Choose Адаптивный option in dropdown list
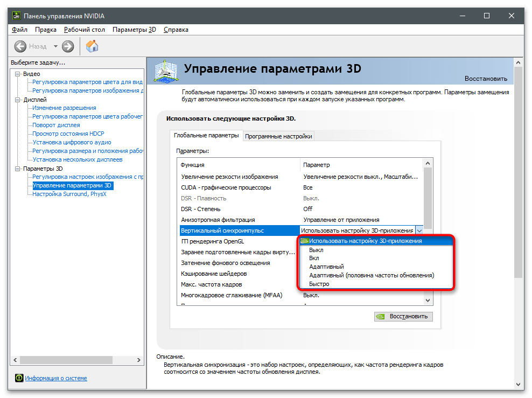The width and height of the screenshot is (532, 398). [x=376, y=267]
